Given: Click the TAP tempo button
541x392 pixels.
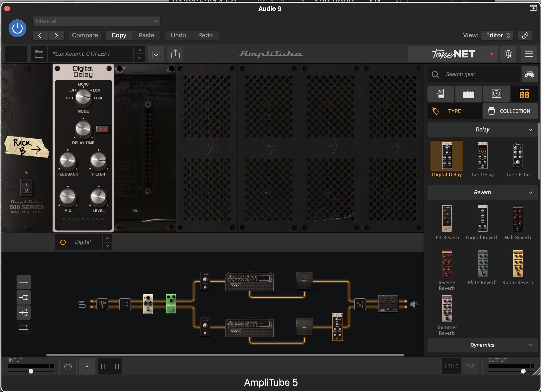Looking at the screenshot, I should click(x=470, y=366).
